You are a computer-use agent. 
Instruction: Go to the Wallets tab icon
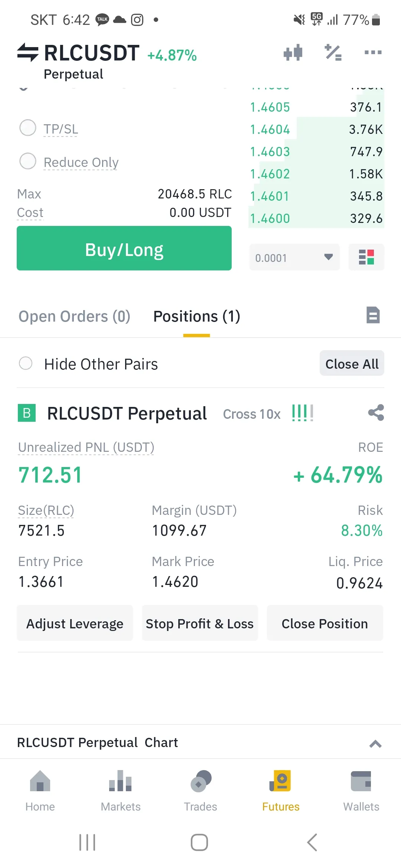tap(361, 790)
